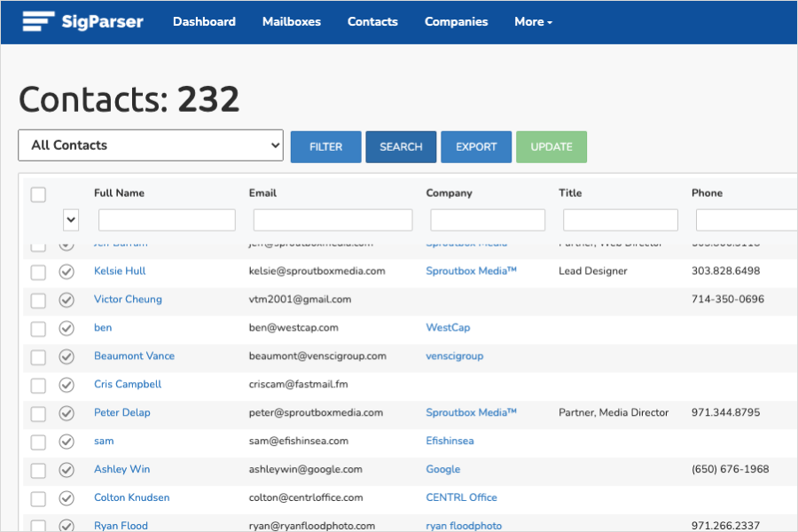
Task: Click phone number (650) 676-1968
Action: 731,469
